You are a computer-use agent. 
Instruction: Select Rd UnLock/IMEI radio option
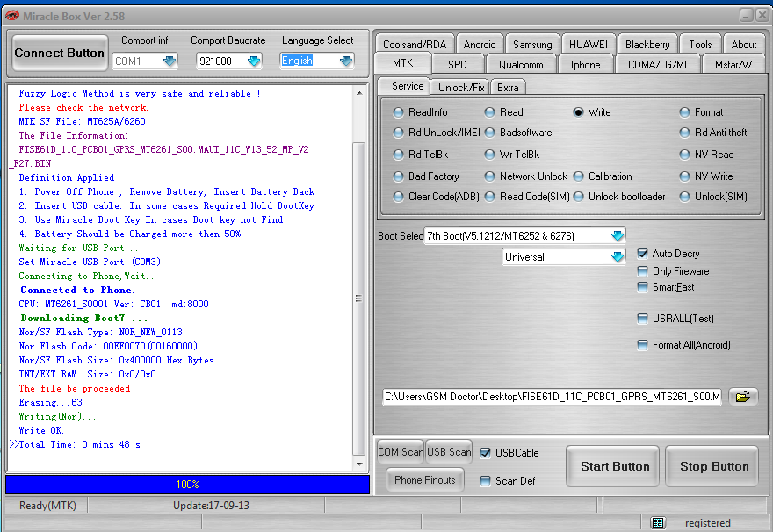click(x=398, y=133)
